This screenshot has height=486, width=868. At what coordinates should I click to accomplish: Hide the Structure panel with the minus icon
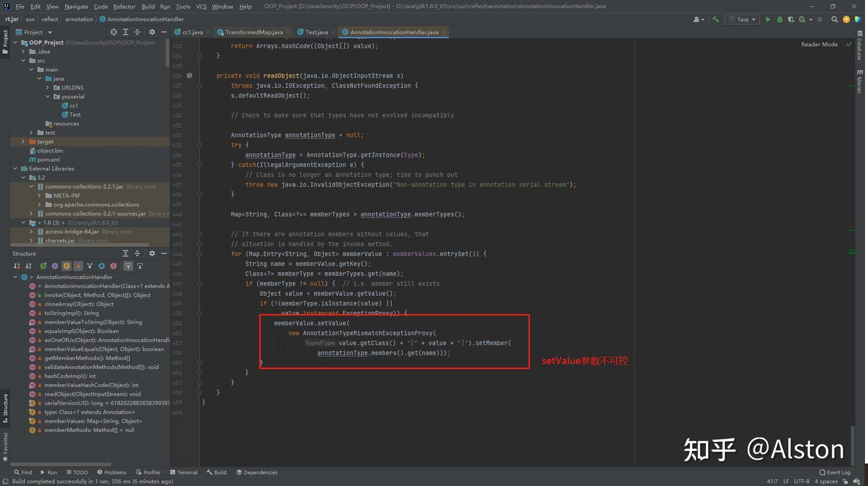[x=163, y=254]
